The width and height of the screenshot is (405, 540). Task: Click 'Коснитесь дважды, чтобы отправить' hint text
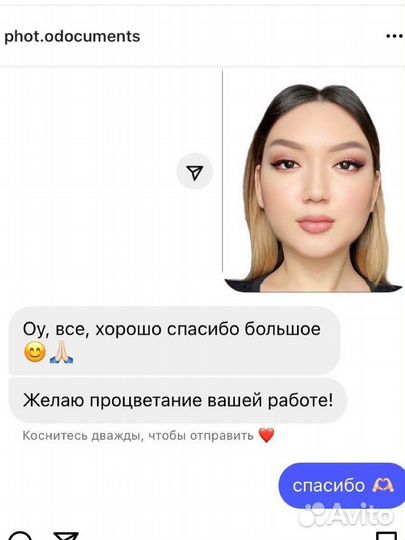138,436
